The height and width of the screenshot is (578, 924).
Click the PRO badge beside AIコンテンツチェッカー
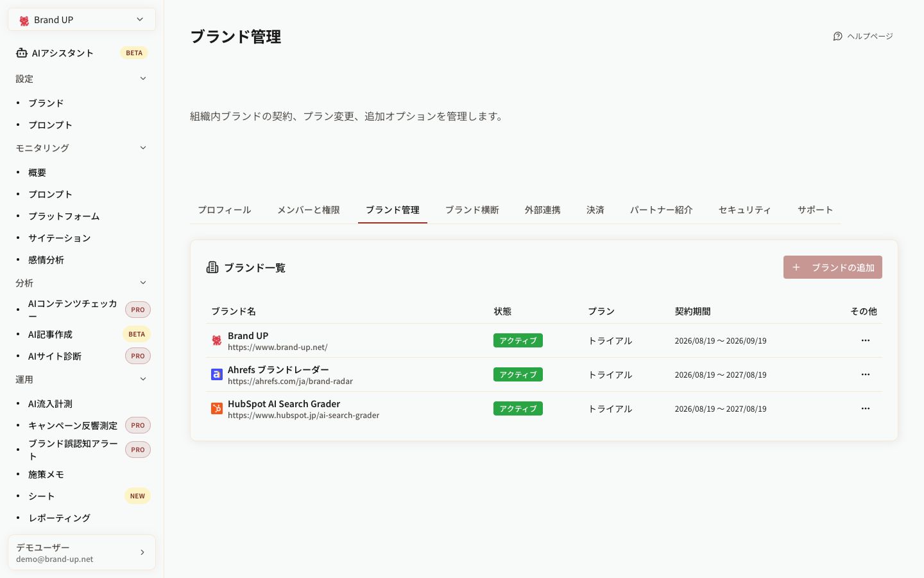[138, 310]
